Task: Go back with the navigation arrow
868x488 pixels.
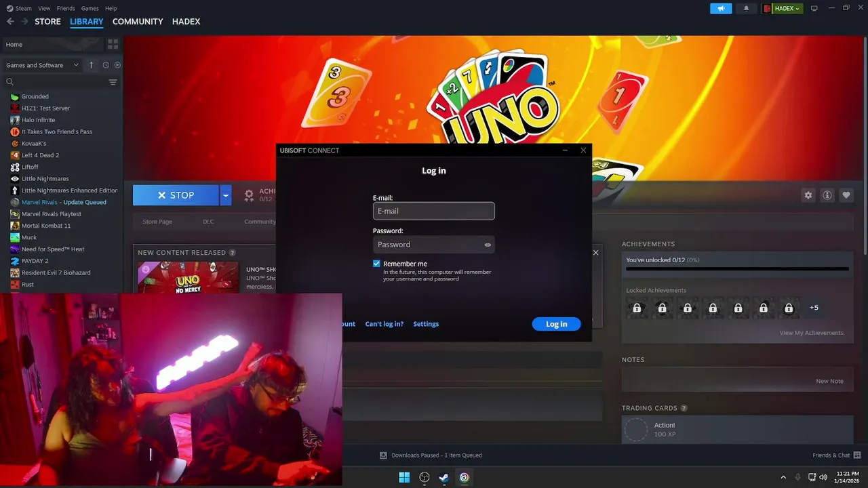Action: pos(10,22)
